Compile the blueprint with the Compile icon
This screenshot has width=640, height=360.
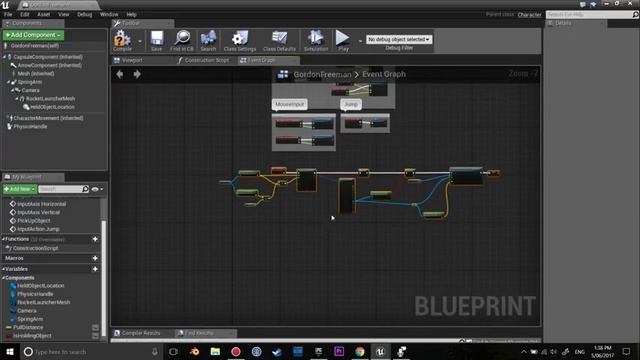coord(122,40)
